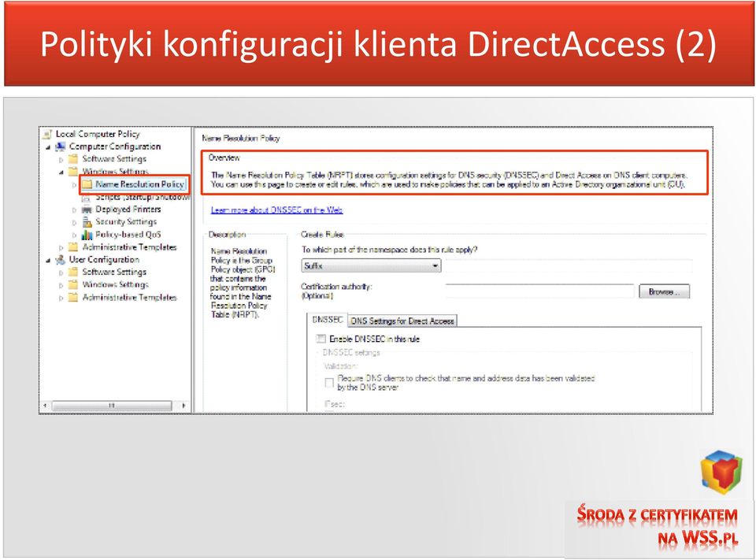Open the DNS Settings for Direct Access tab
This screenshot has width=756, height=560.
(x=402, y=321)
